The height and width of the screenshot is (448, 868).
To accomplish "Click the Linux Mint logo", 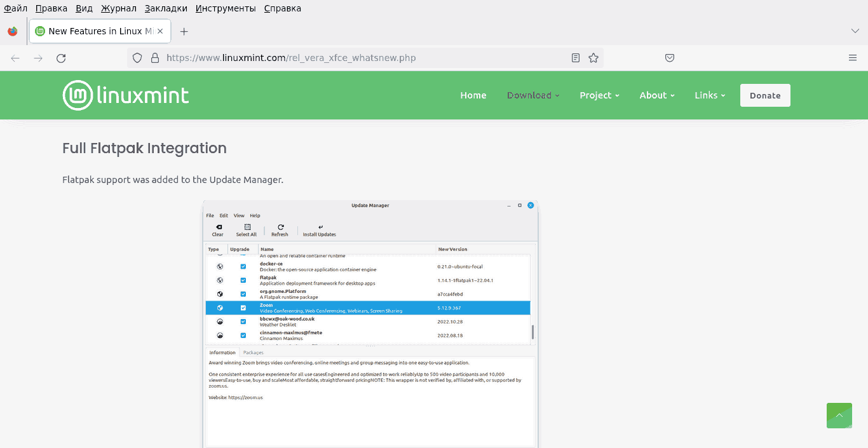I will [x=126, y=95].
